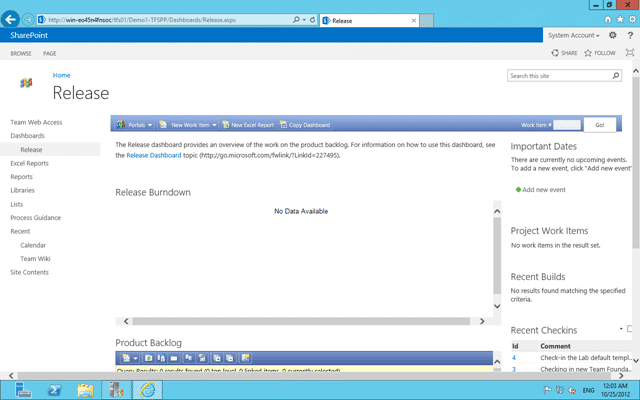Click the search this site magnifier
Viewport: 640px width, 400px height.
(x=616, y=76)
